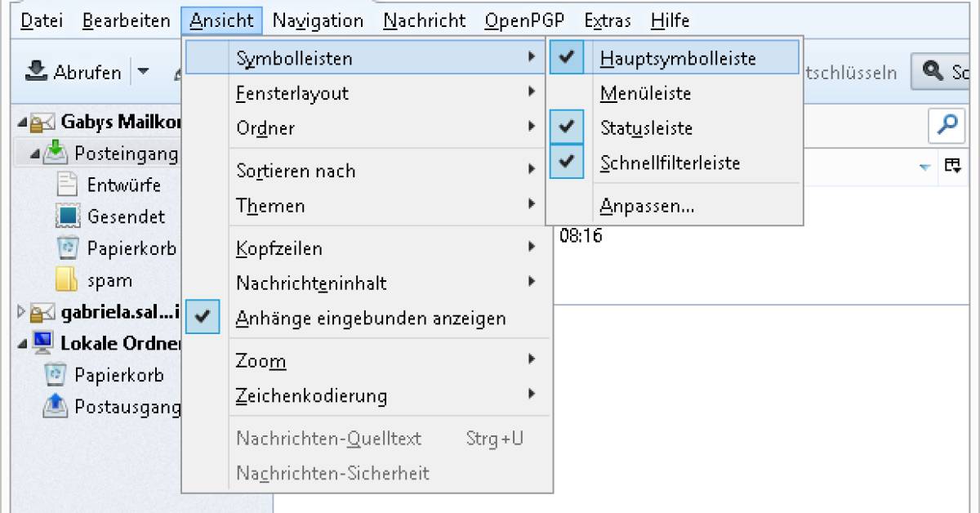Open the Nachricht menu
This screenshot has height=513, width=980.
[x=425, y=20]
